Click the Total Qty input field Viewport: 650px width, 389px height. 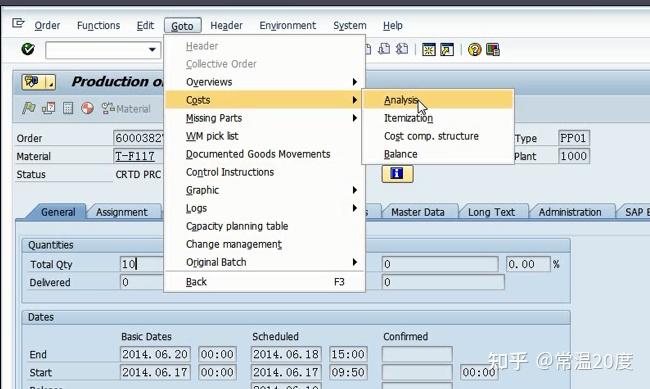pyautogui.click(x=142, y=264)
